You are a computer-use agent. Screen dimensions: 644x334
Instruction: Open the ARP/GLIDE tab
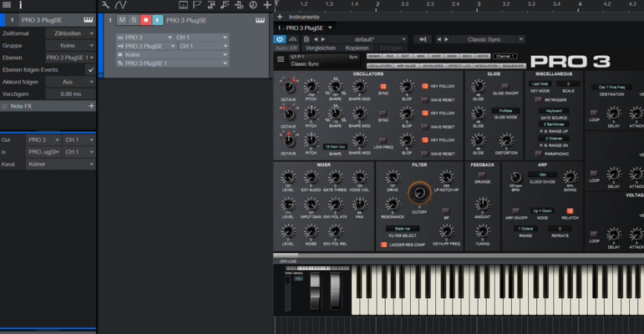406,66
